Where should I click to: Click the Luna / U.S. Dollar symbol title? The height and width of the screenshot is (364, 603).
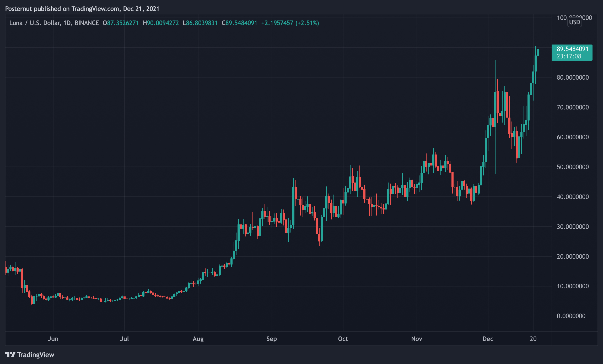click(54, 23)
